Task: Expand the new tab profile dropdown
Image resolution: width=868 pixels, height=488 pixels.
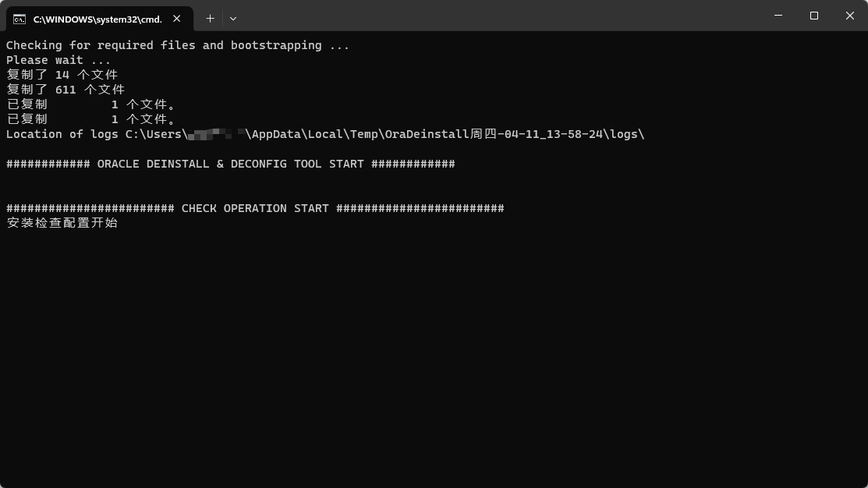Action: (233, 18)
